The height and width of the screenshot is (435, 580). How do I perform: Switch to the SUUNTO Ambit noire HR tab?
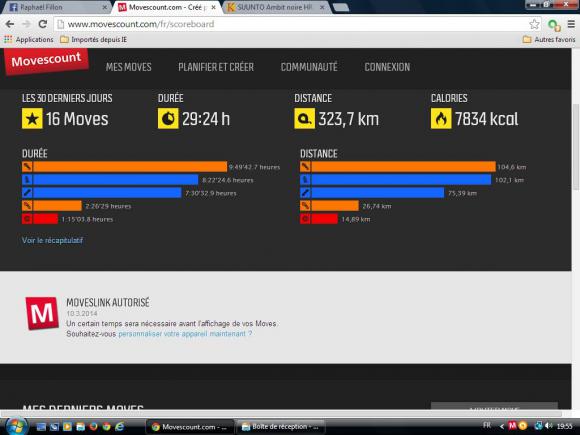pyautogui.click(x=276, y=7)
